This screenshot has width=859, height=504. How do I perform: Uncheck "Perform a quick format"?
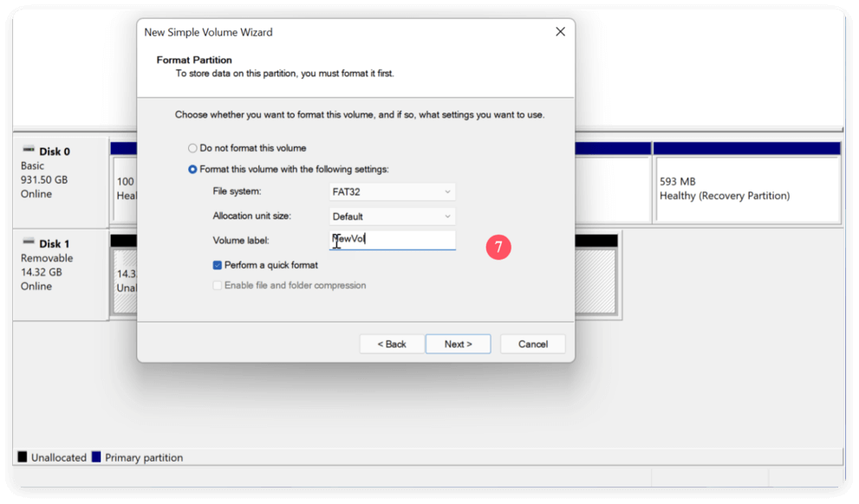216,265
